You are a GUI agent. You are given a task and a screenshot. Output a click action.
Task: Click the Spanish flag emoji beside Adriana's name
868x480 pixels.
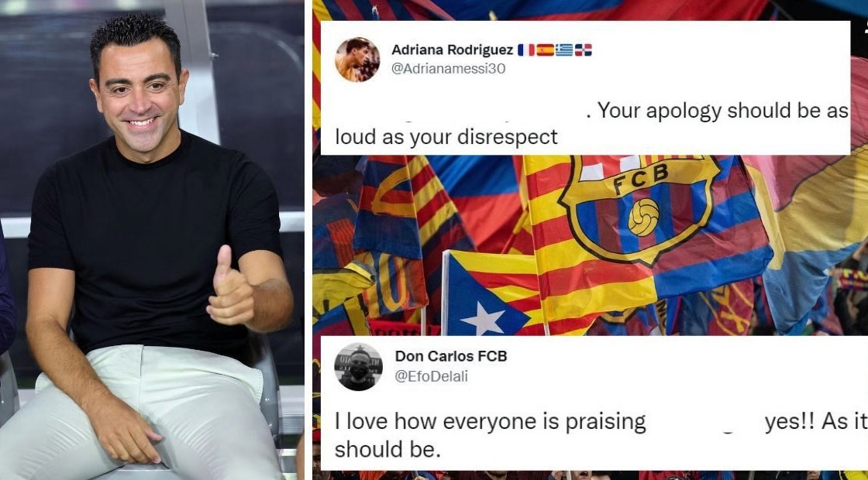(x=545, y=50)
